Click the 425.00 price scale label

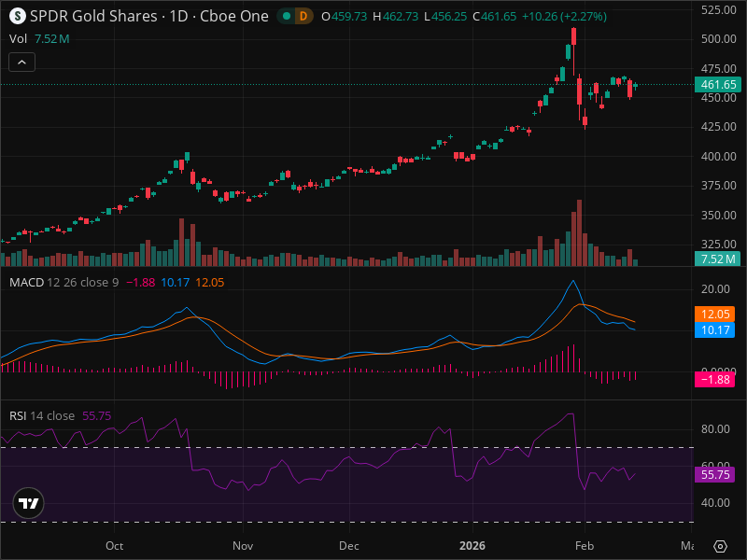(x=719, y=127)
